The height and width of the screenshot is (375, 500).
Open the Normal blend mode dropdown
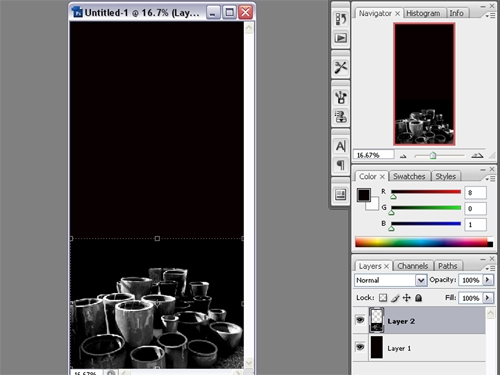(x=390, y=280)
